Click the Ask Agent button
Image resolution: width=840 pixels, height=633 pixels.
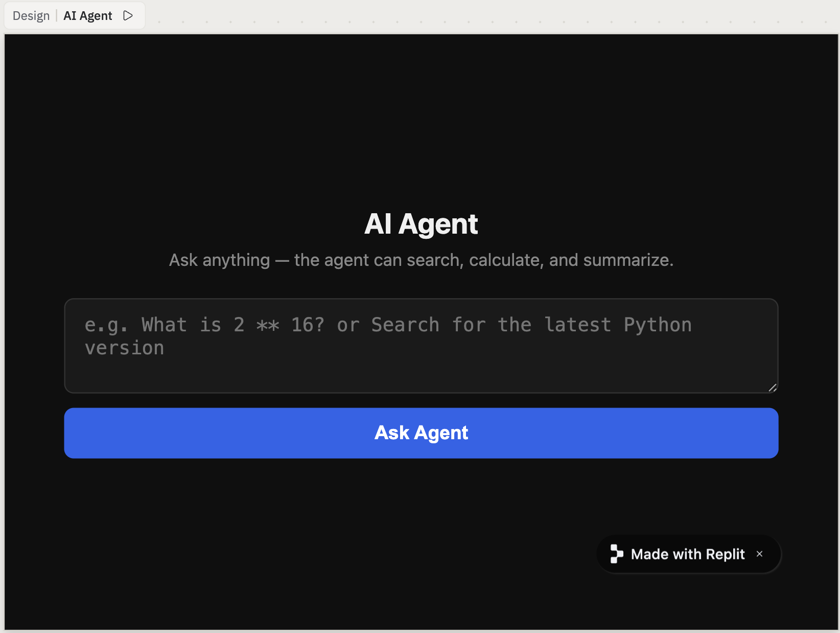[421, 433]
